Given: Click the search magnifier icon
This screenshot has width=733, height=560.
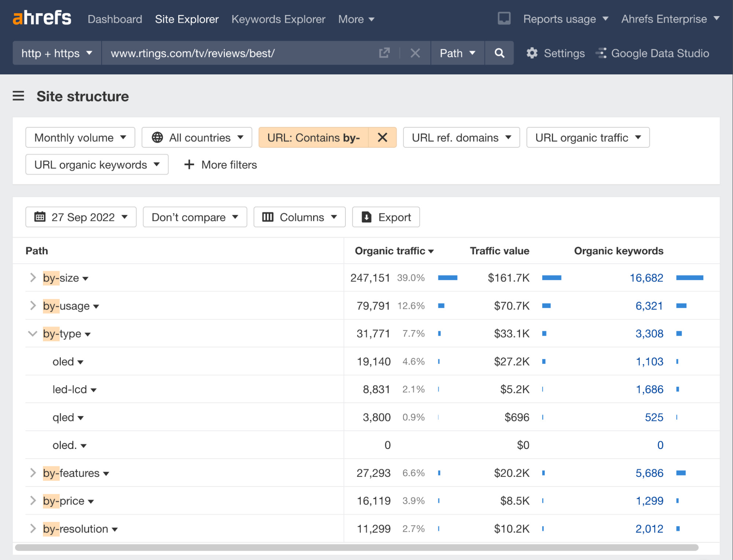Looking at the screenshot, I should pyautogui.click(x=499, y=53).
